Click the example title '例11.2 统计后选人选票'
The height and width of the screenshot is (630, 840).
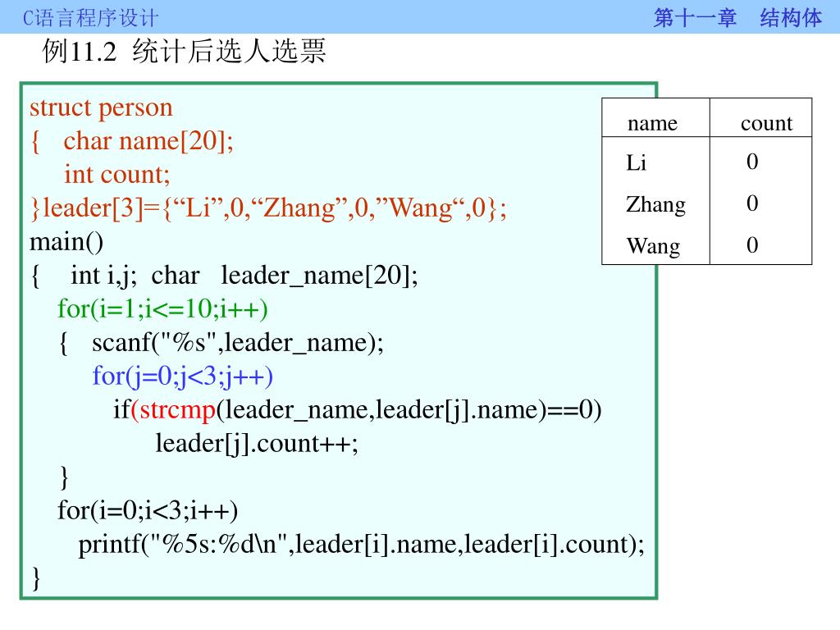pos(184,52)
